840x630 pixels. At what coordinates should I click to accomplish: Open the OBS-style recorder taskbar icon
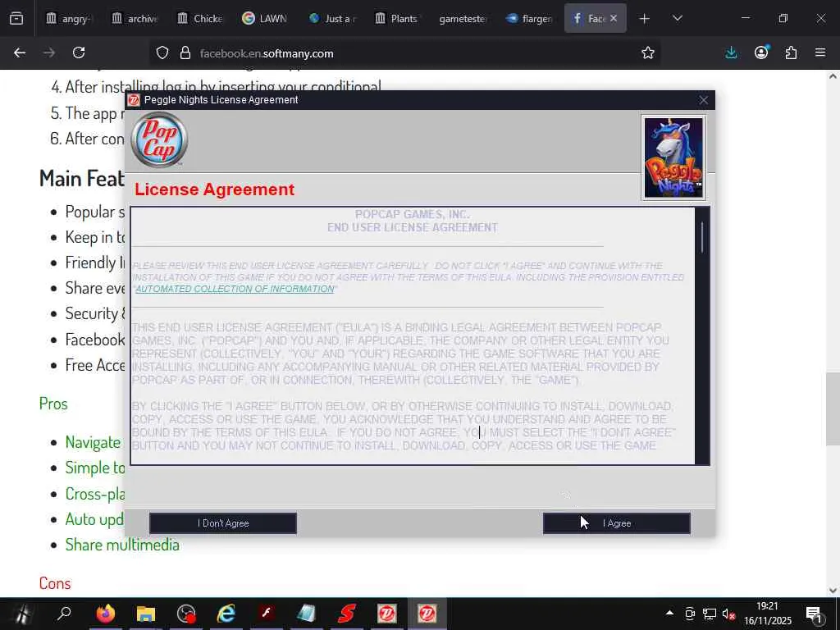tap(186, 614)
